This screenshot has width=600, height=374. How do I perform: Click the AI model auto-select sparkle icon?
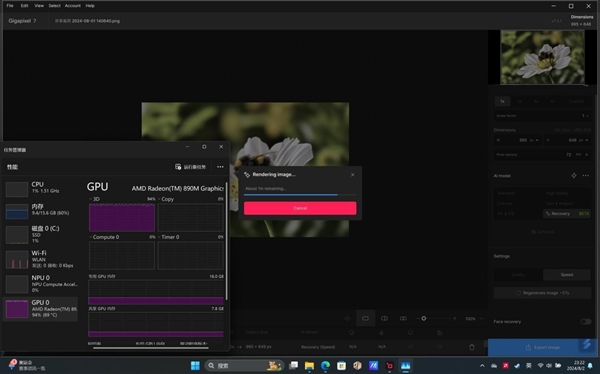(574, 175)
